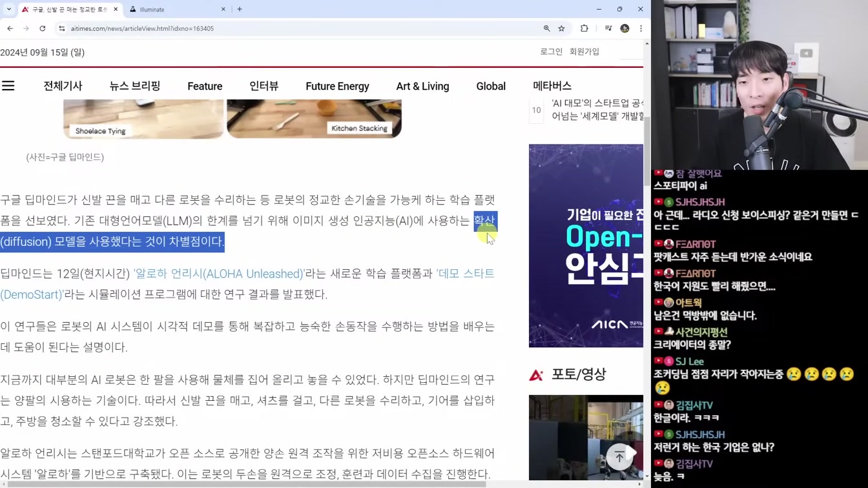Open the 뉴스 브리핑 menu
868x488 pixels.
[135, 86]
